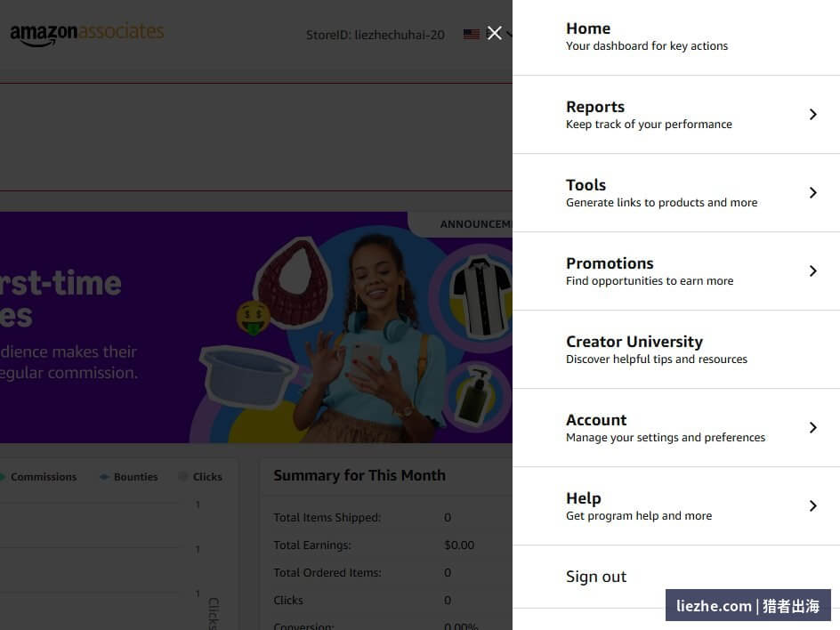Viewport: 840px width, 630px height.
Task: Open the Reports menu item
Action: pos(676,115)
